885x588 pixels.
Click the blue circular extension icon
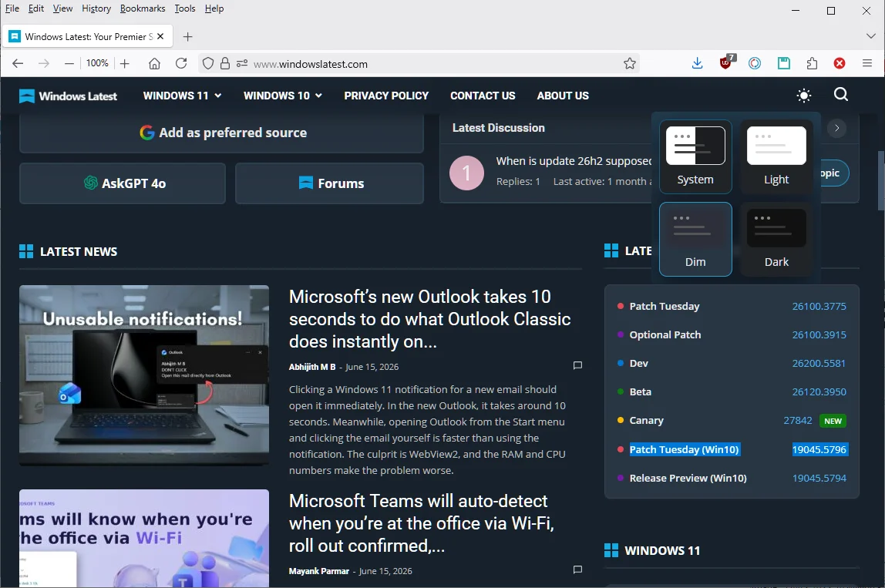(x=755, y=63)
